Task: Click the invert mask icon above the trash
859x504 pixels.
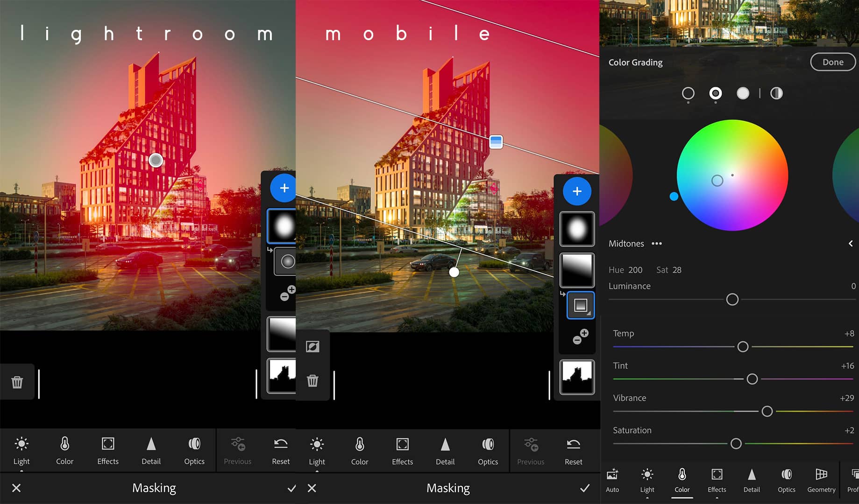Action: pos(312,346)
